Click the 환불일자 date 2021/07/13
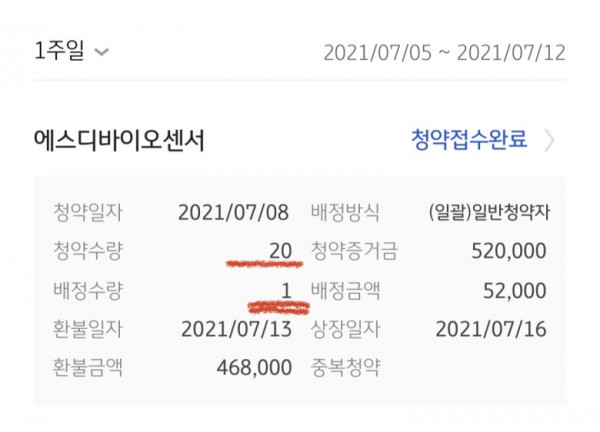Image resolution: width=600 pixels, height=432 pixels. coord(236,329)
